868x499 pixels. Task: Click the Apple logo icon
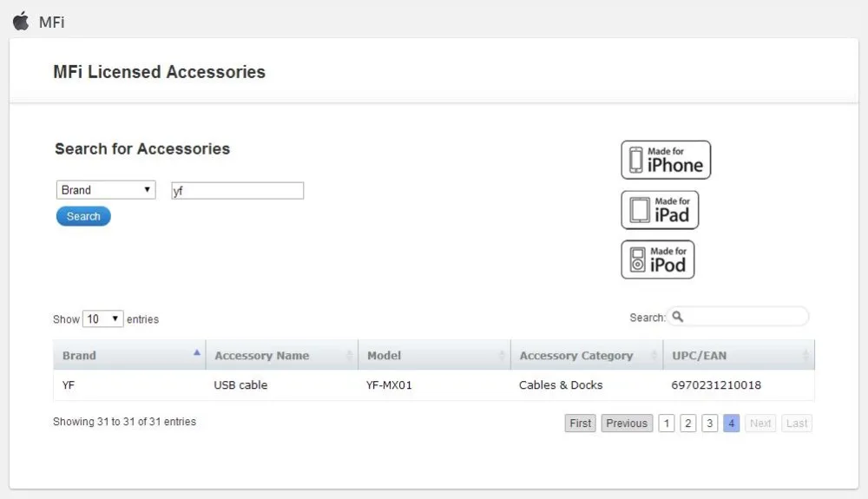[x=21, y=21]
